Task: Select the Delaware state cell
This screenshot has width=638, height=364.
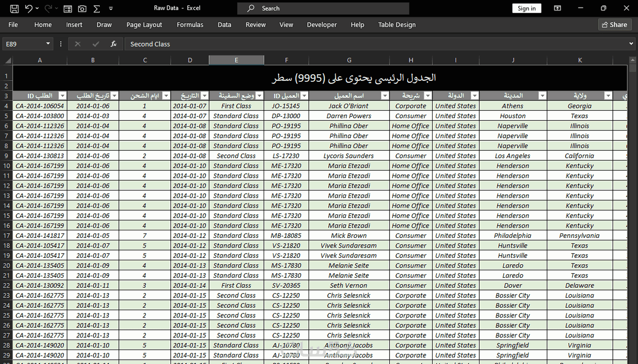Action: coord(579,286)
